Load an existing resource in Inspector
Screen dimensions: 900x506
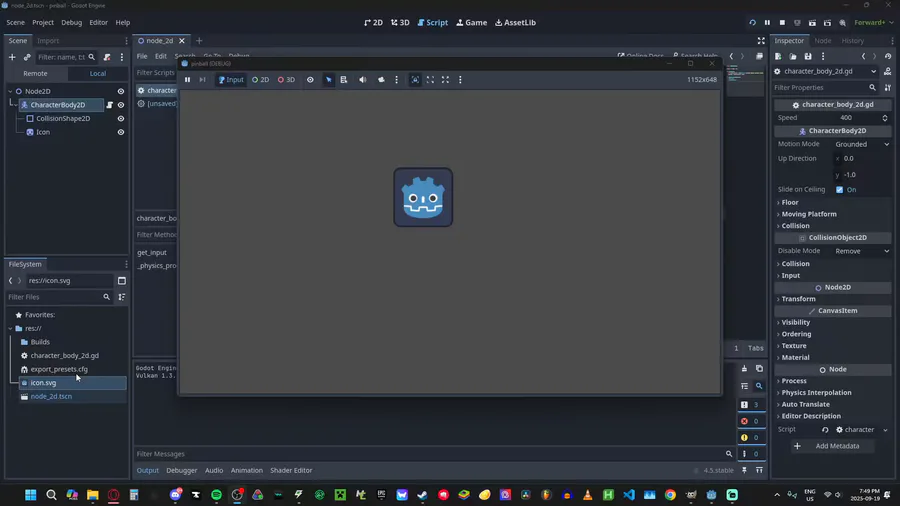pyautogui.click(x=793, y=56)
